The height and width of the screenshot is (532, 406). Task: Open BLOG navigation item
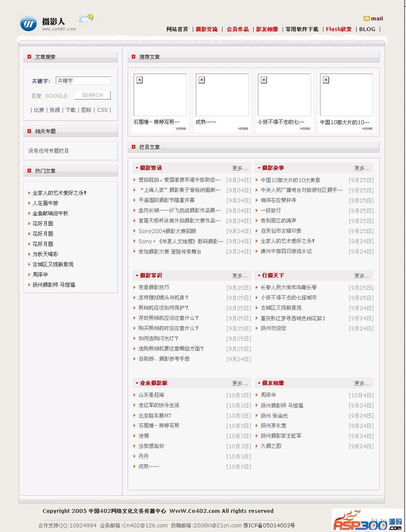367,29
